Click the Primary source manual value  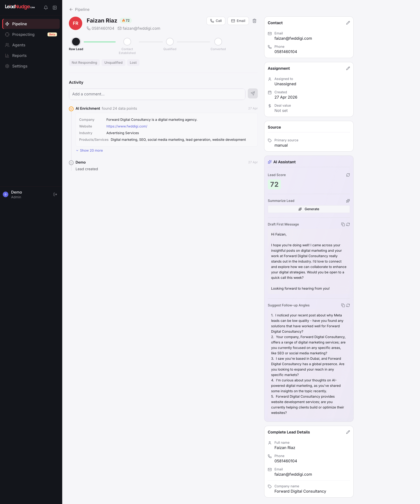click(281, 146)
